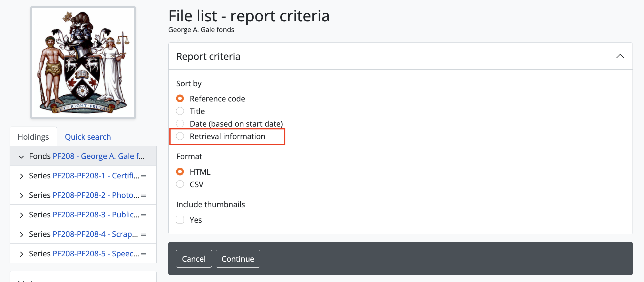Viewport: 644px width, 282px height.
Task: Collapse the Report criteria panel chevron
Action: coord(620,56)
